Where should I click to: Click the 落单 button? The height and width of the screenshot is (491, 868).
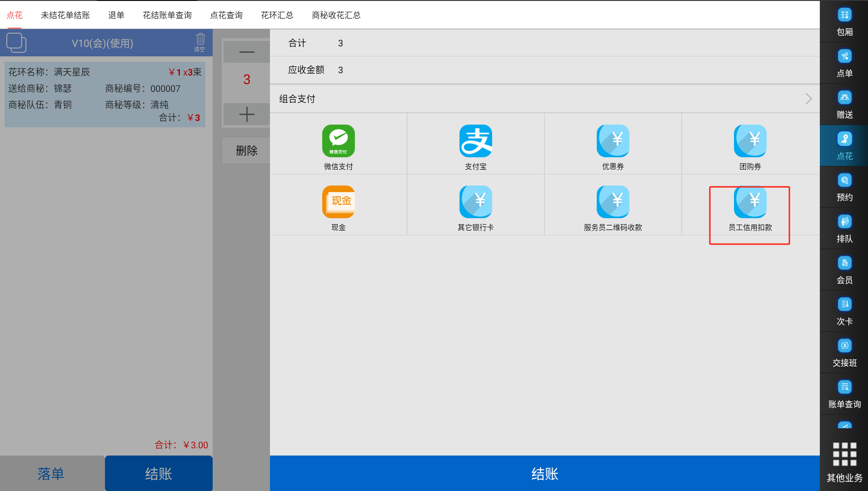pyautogui.click(x=52, y=473)
